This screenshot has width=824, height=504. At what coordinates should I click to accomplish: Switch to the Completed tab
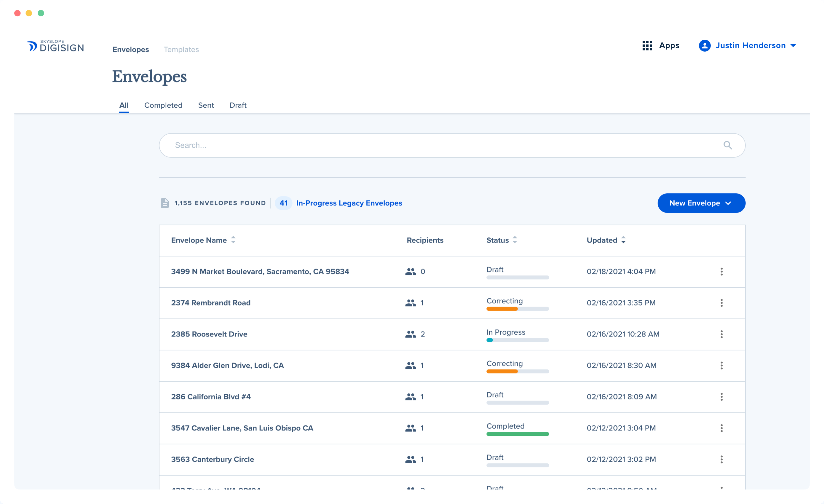[x=163, y=105]
